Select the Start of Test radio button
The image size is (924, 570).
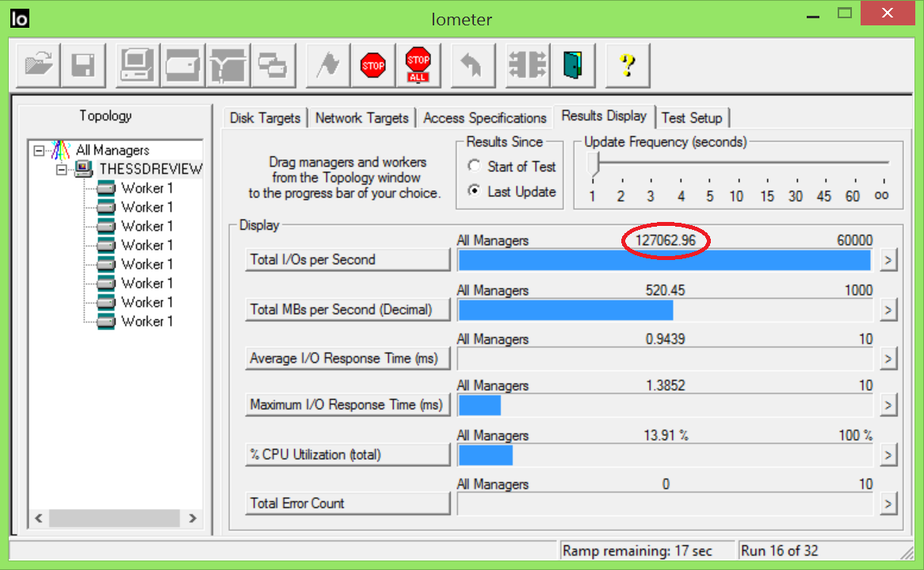tap(475, 166)
